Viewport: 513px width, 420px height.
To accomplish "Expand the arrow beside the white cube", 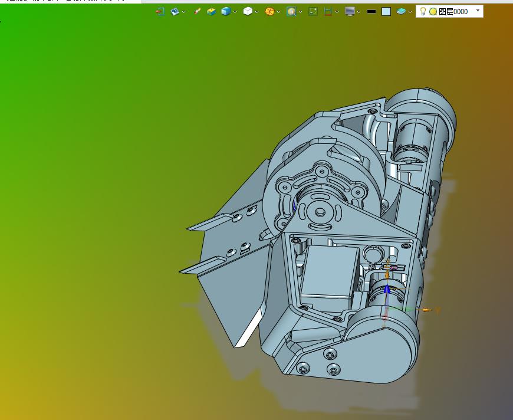I will tap(257, 12).
